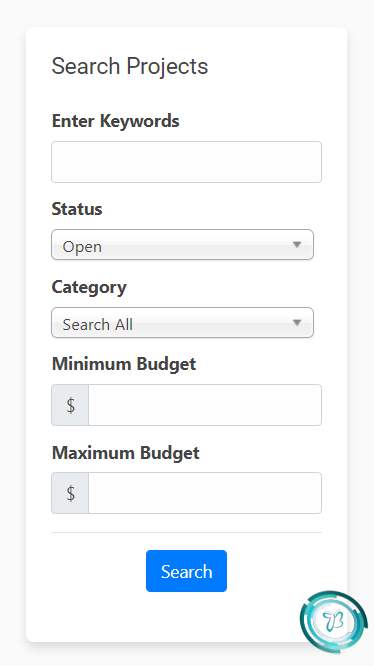Click inside the Minimum Budget input
Image resolution: width=374 pixels, height=666 pixels.
pos(205,405)
